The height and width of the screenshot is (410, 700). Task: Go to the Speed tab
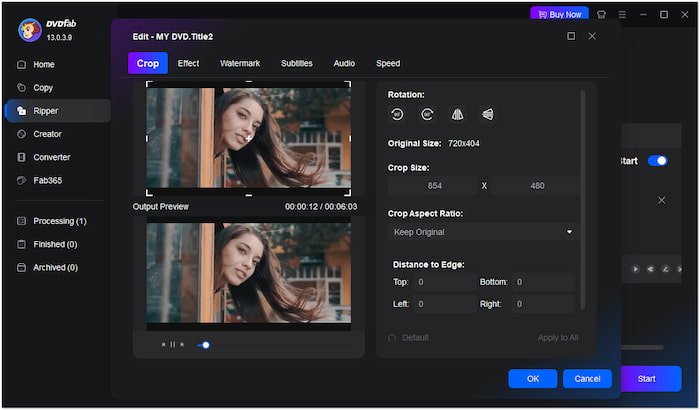tap(388, 64)
